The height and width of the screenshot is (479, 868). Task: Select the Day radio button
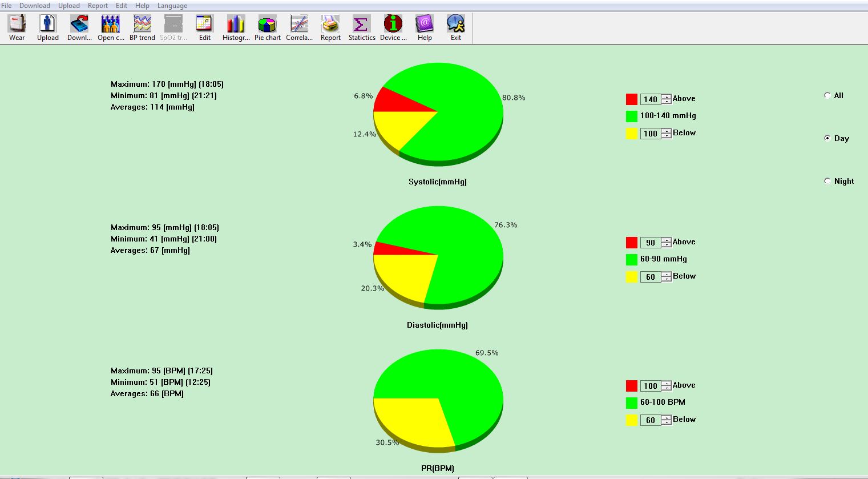click(x=827, y=138)
